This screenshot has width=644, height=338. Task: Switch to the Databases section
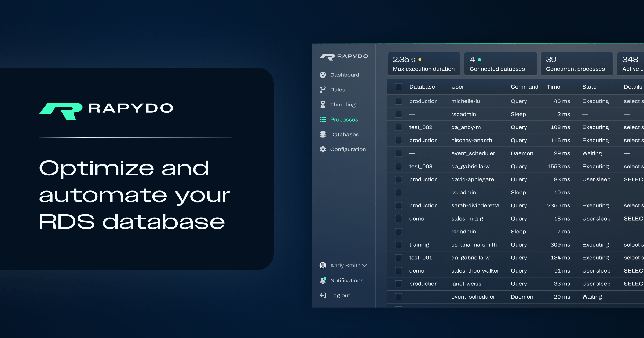click(x=344, y=134)
